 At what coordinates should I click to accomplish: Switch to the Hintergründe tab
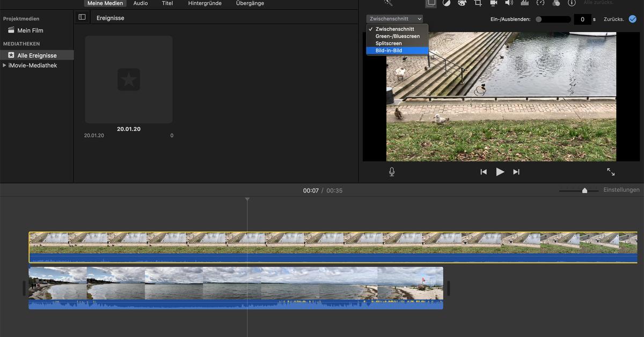click(x=205, y=3)
